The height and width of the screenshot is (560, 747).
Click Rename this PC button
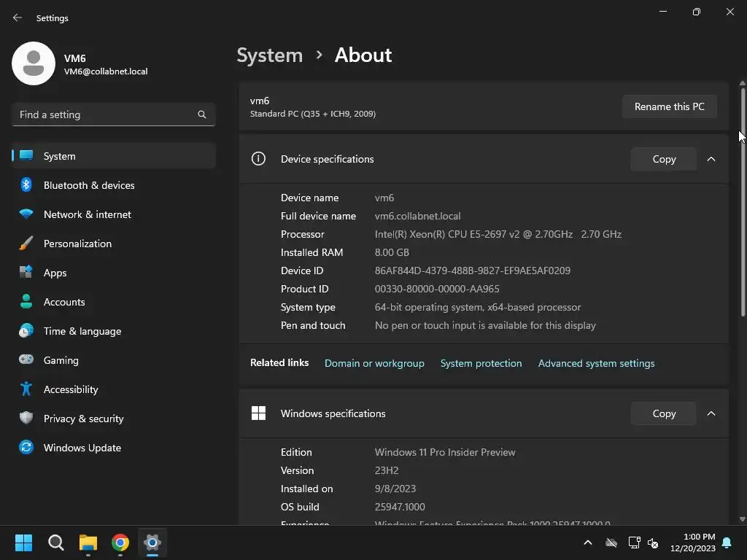pos(670,106)
